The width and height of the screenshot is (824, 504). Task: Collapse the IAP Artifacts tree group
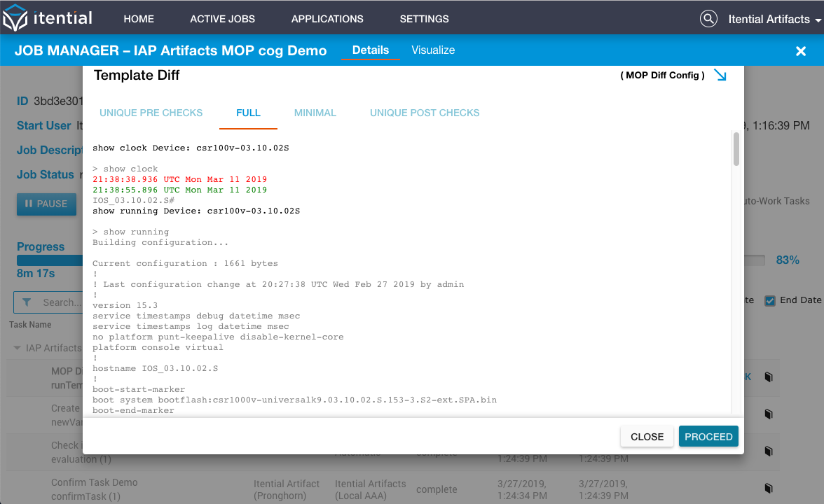pos(17,348)
